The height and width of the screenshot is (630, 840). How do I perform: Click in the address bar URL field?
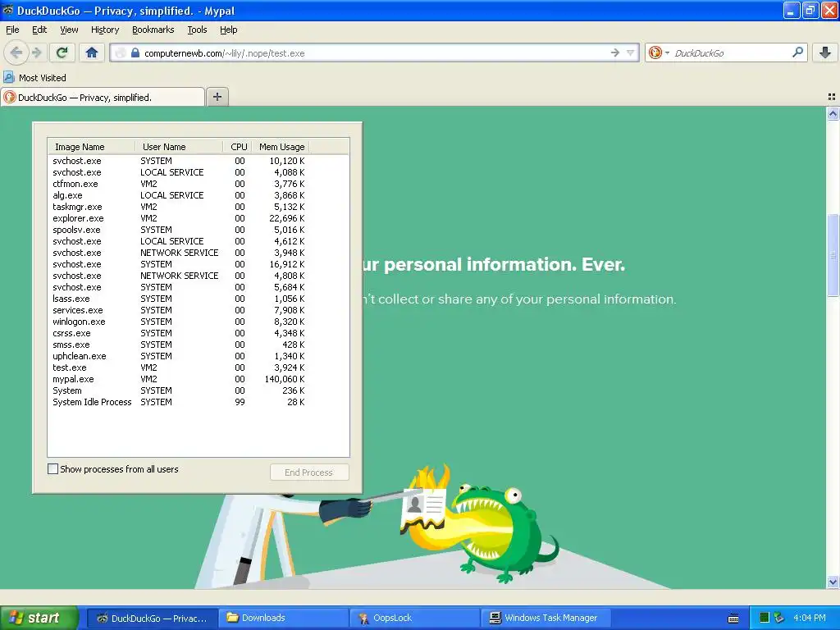tap(375, 53)
